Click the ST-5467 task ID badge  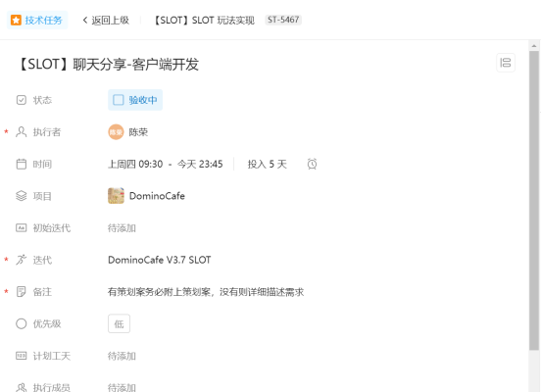283,20
